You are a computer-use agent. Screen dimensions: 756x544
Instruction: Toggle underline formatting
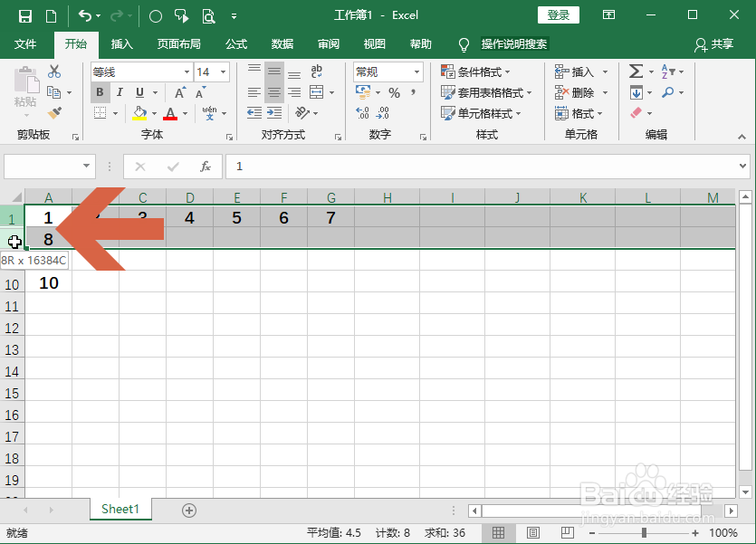pyautogui.click(x=139, y=92)
